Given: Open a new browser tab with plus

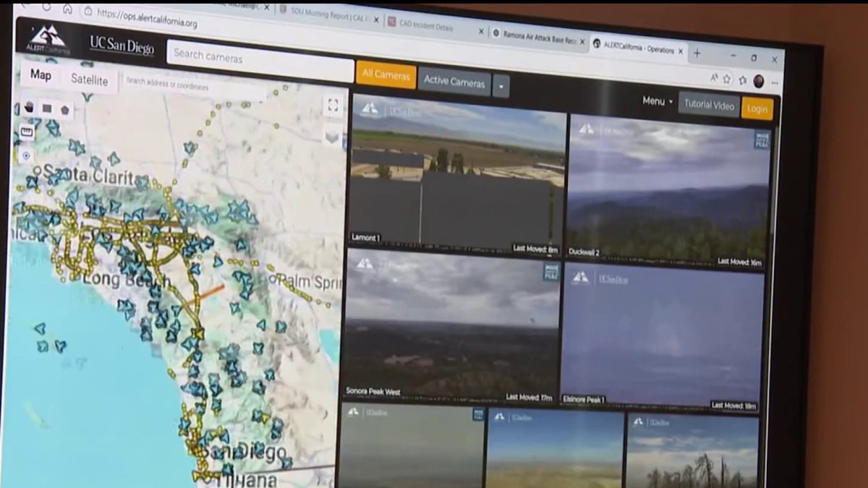Looking at the screenshot, I should (697, 53).
